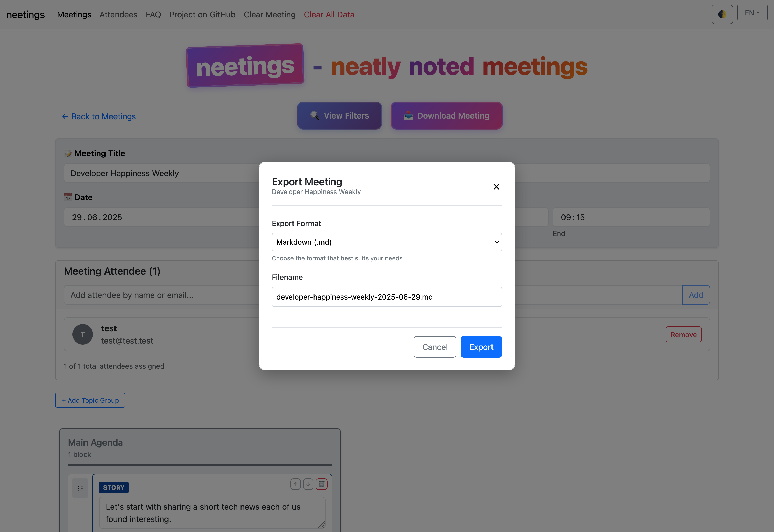Click the story text area
Image resolution: width=774 pixels, height=532 pixels.
point(212,513)
